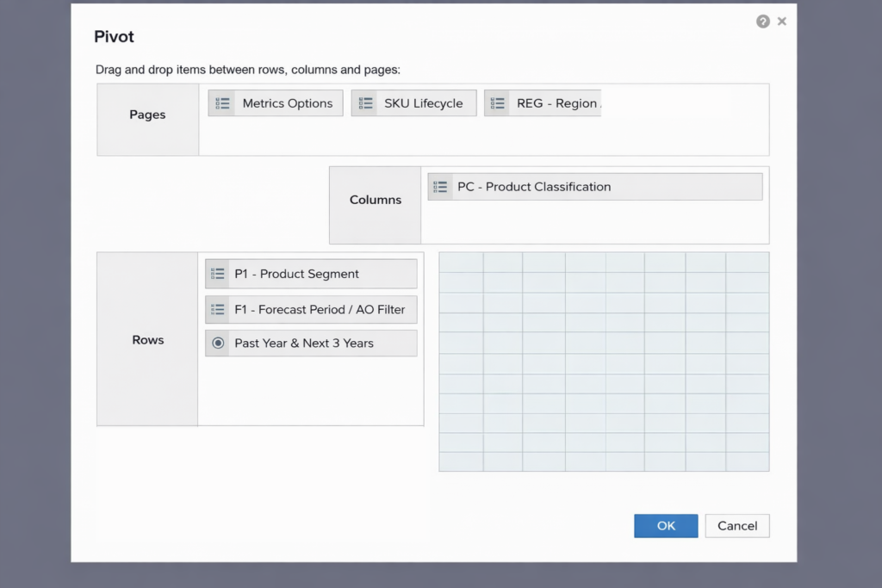Click a cell in the pivot preview grid
This screenshot has width=882, height=588.
[x=603, y=362]
